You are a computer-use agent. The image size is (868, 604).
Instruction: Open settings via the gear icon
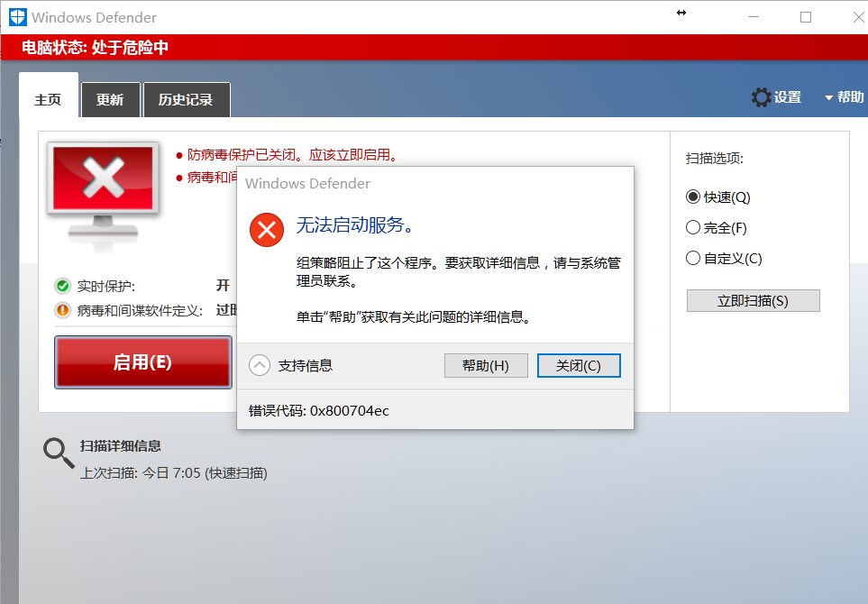tap(761, 96)
